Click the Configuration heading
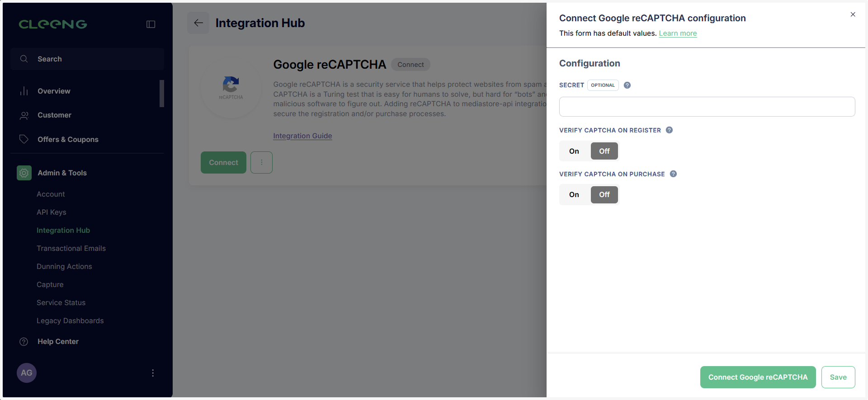The image size is (868, 400). tap(590, 63)
